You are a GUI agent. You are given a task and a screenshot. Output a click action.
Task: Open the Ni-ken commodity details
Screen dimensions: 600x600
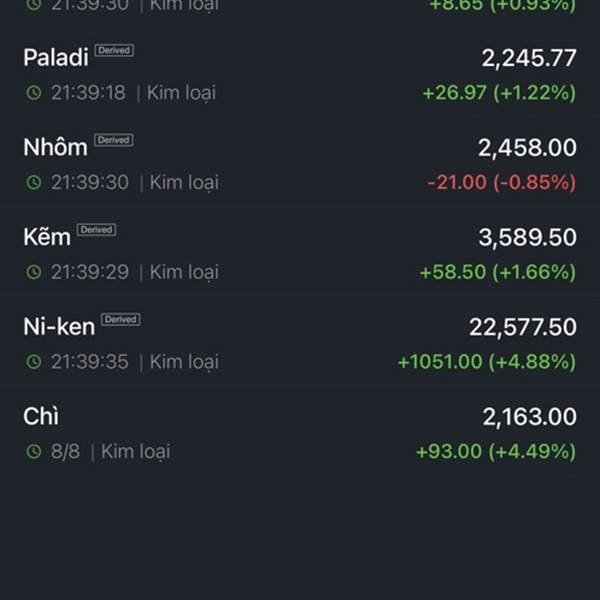tap(300, 344)
